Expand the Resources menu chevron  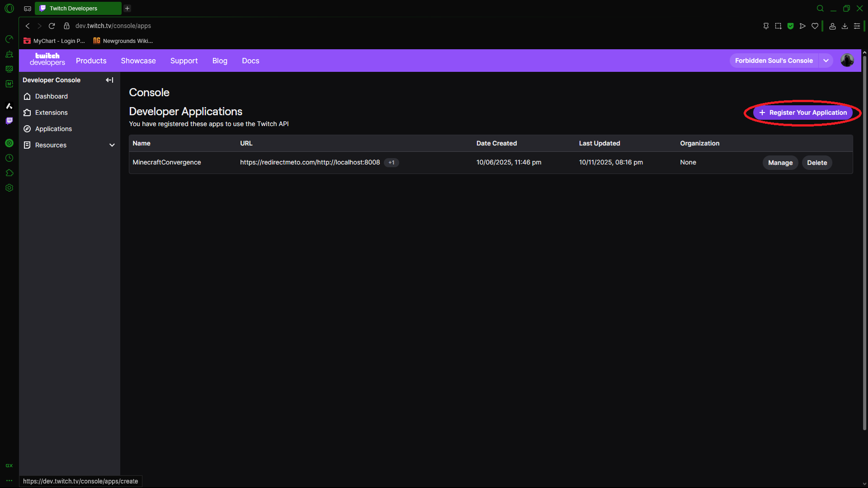tap(112, 145)
